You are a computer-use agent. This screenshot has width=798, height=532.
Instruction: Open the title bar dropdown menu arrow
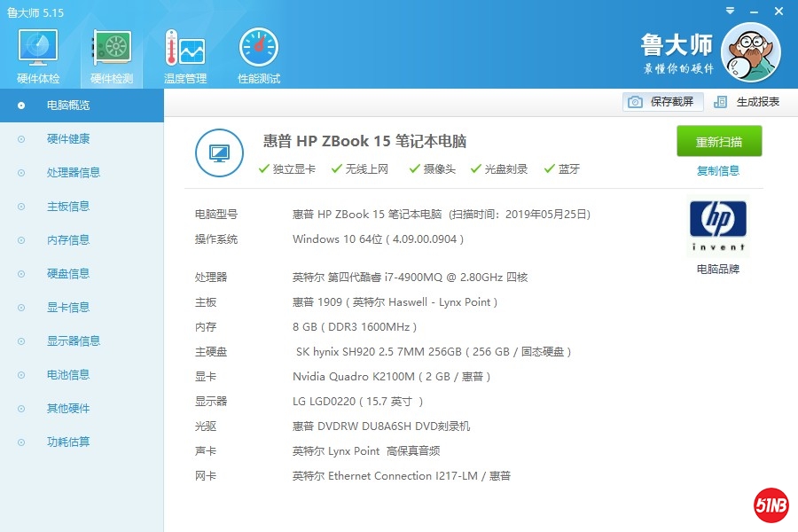coord(729,11)
